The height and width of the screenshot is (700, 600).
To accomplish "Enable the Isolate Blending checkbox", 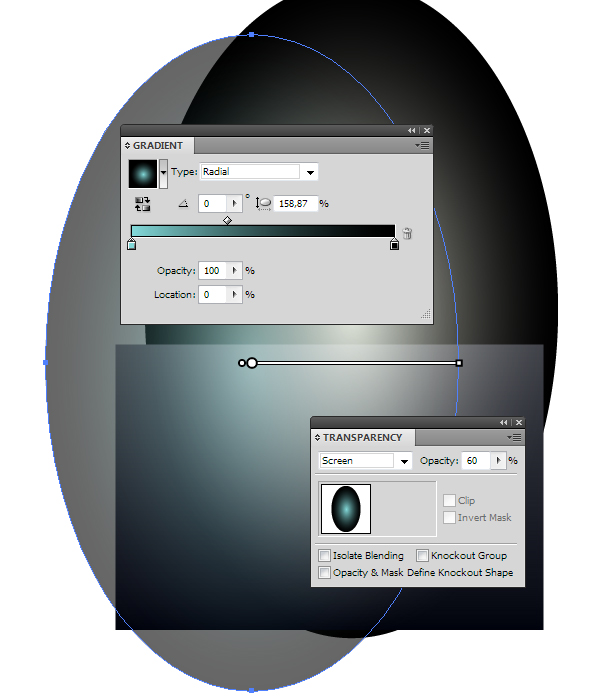I will tap(324, 555).
